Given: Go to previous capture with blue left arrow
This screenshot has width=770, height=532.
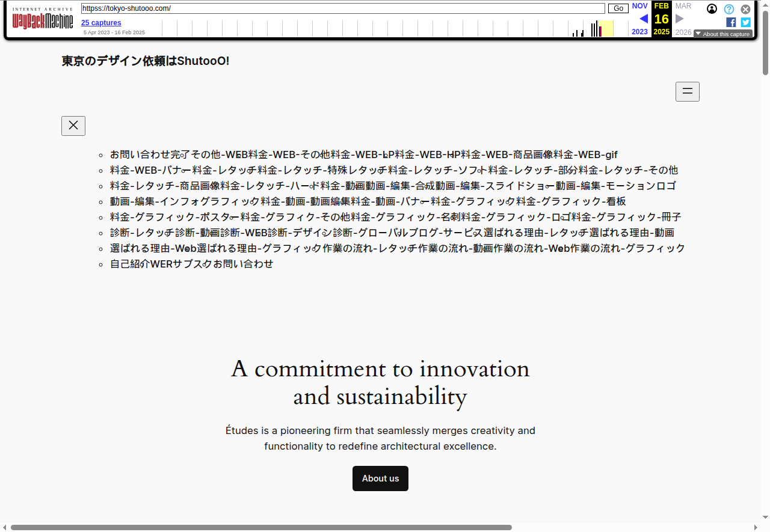Looking at the screenshot, I should pyautogui.click(x=643, y=19).
